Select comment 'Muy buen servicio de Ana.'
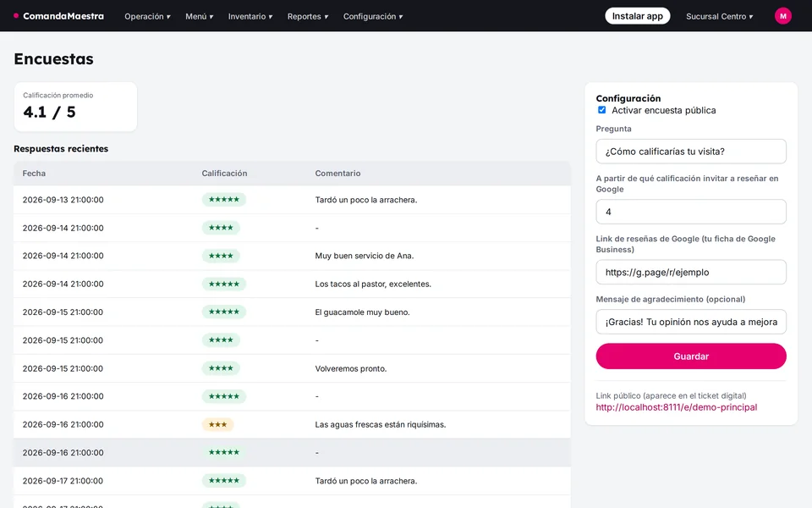This screenshot has width=812, height=508. pyautogui.click(x=364, y=256)
